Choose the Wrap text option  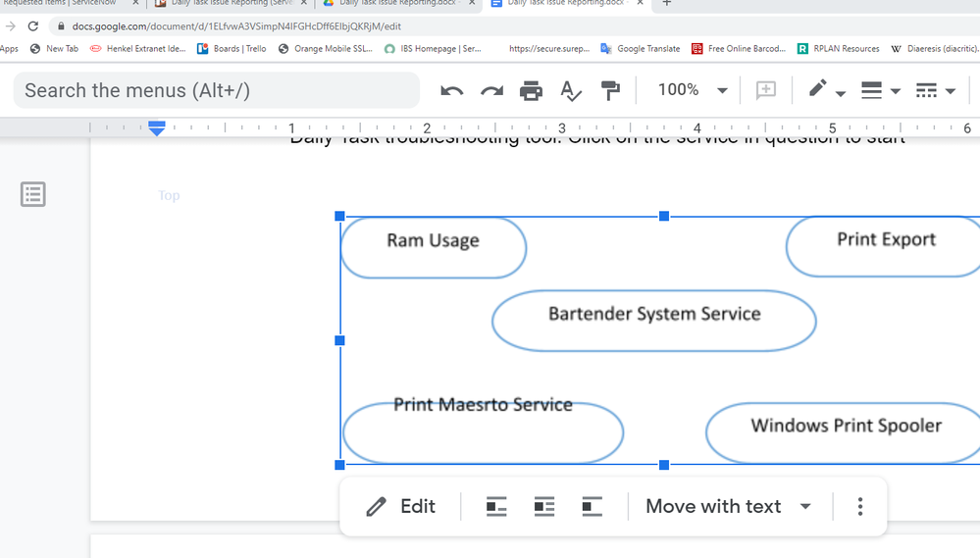[544, 506]
